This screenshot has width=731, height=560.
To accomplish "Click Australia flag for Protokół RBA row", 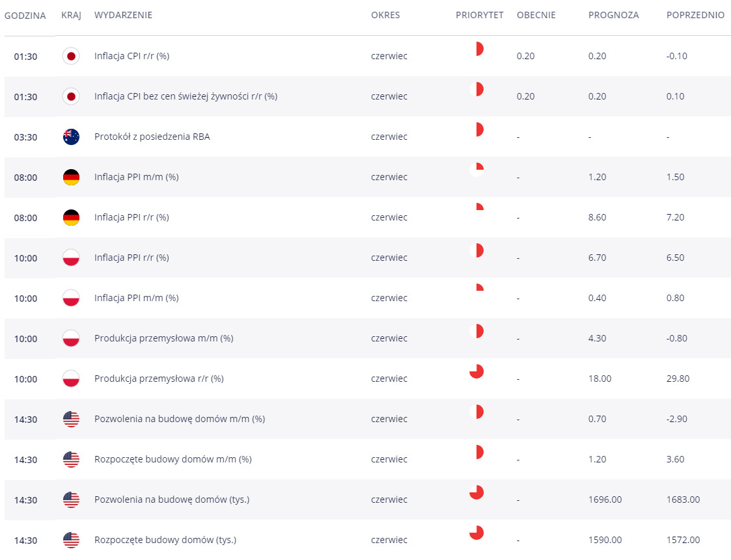I will tap(71, 137).
